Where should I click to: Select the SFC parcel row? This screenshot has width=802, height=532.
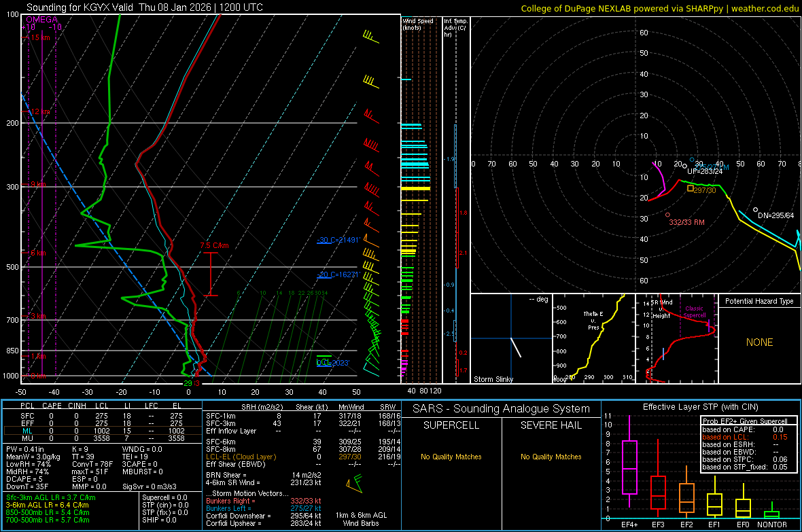(103, 416)
